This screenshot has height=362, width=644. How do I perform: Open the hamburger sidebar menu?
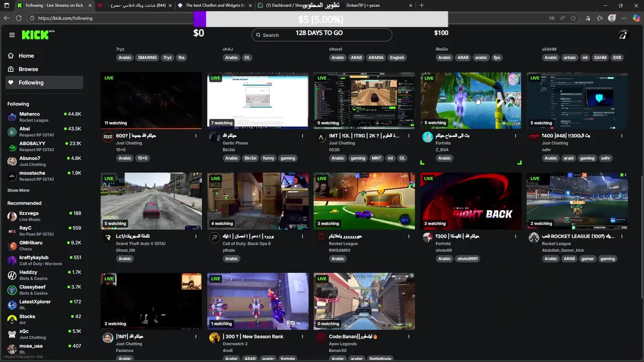[x=12, y=35]
